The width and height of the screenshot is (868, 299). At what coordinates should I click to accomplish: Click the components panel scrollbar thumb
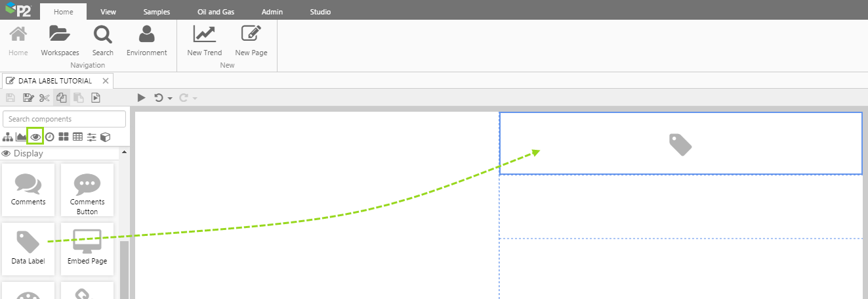point(125,269)
